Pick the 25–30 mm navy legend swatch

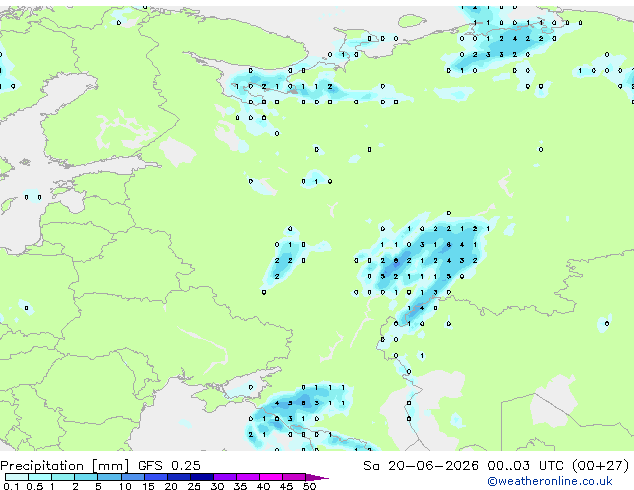click(202, 477)
